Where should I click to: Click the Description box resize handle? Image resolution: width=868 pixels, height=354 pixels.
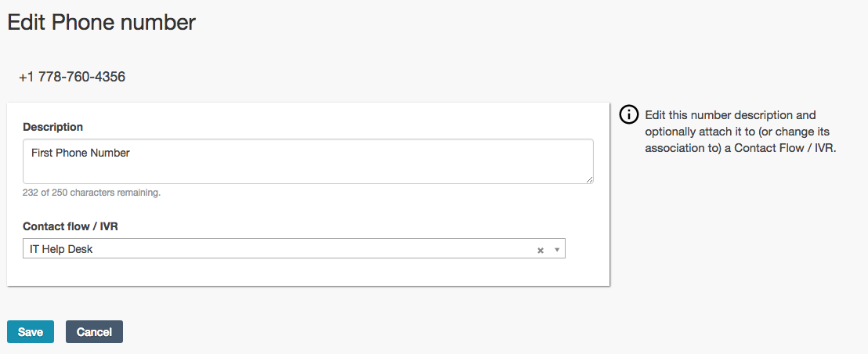589,179
